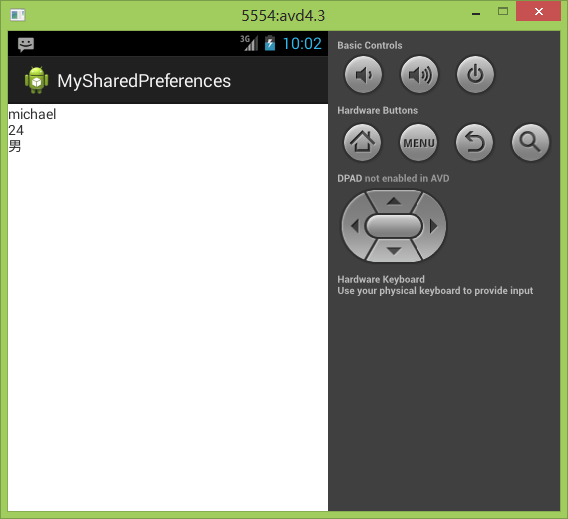Push the DPAD right arrow
This screenshot has height=519, width=568.
click(x=434, y=226)
